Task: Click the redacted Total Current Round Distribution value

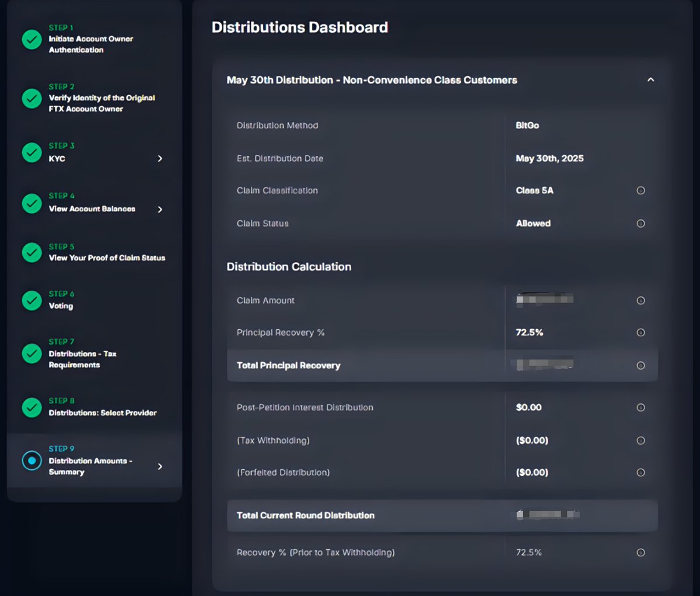Action: tap(548, 514)
